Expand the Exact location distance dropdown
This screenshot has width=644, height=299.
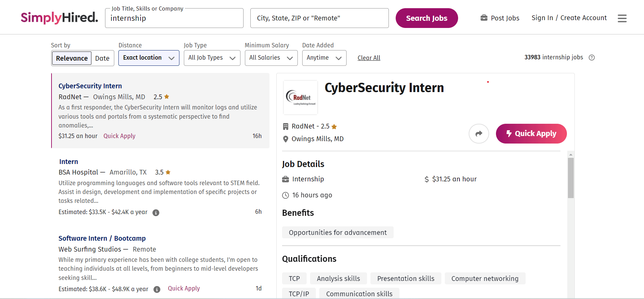click(149, 58)
